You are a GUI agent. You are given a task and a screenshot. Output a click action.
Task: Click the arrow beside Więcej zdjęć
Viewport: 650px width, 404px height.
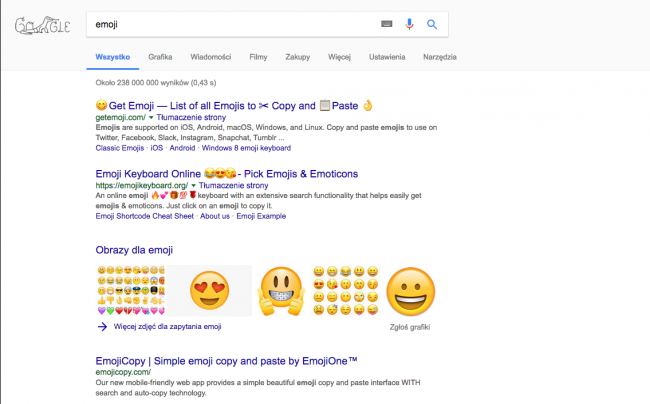pyautogui.click(x=102, y=327)
